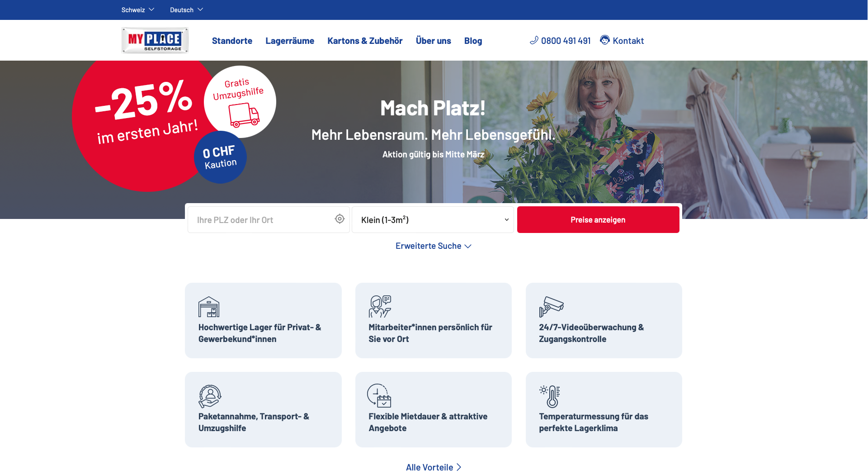Expand Erweiterte Suche options

coord(434,246)
